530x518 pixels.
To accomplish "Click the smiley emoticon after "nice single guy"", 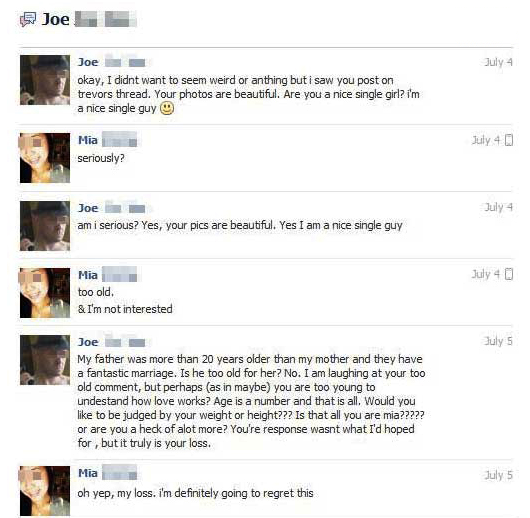I will (167, 109).
